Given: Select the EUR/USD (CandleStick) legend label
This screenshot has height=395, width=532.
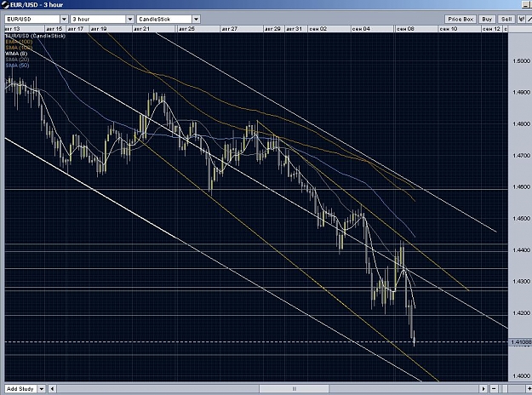Looking at the screenshot, I should tap(35, 36).
